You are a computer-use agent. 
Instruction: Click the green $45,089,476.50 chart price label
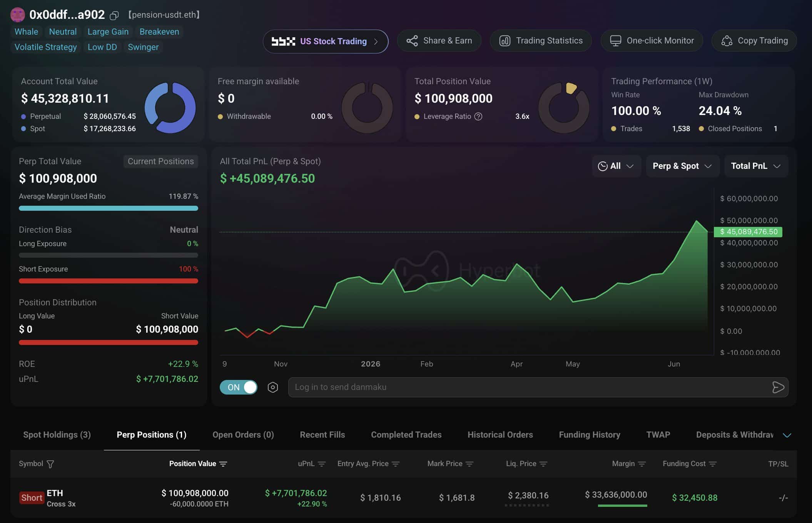pos(748,232)
